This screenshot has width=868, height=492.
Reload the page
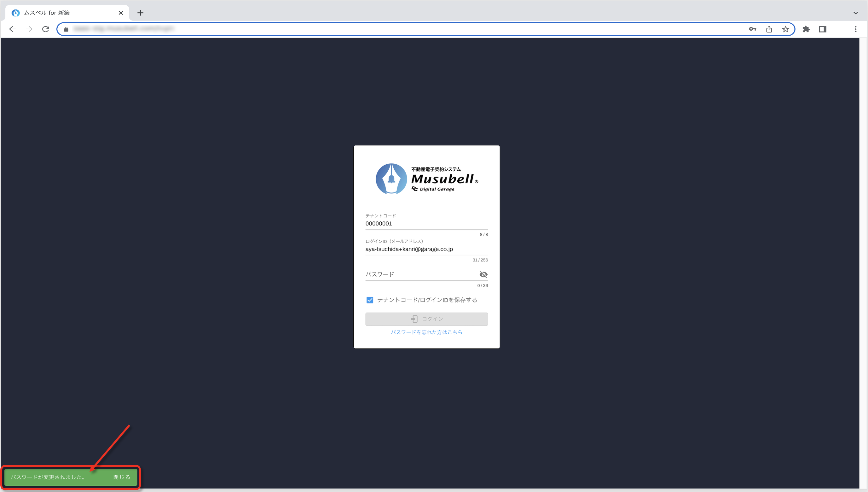46,29
